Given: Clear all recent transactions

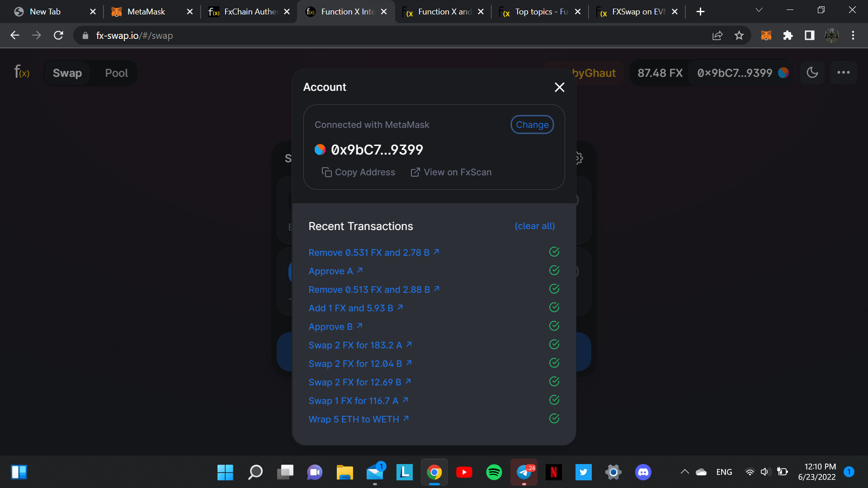Looking at the screenshot, I should point(534,226).
